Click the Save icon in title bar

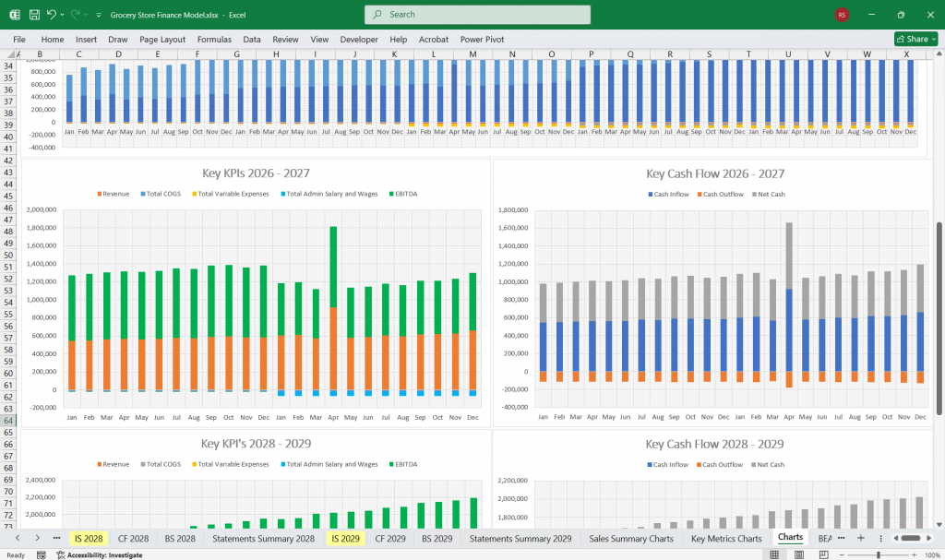pyautogui.click(x=33, y=15)
